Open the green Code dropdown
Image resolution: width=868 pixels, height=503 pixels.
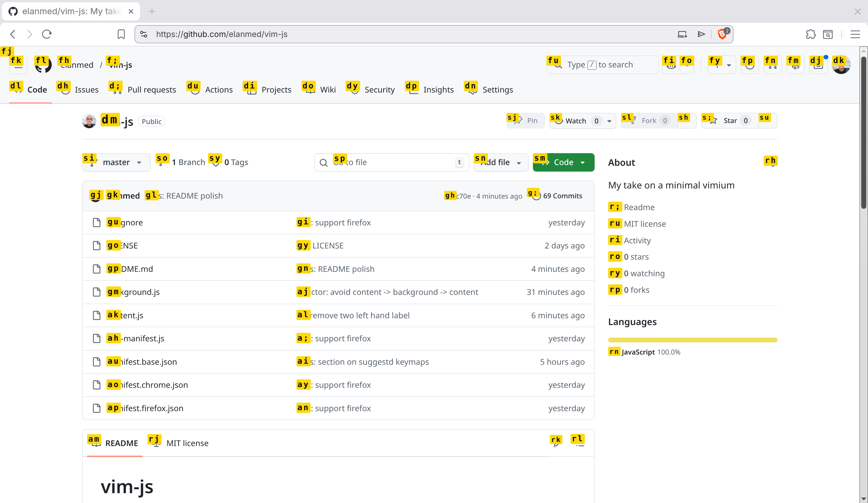pos(563,162)
